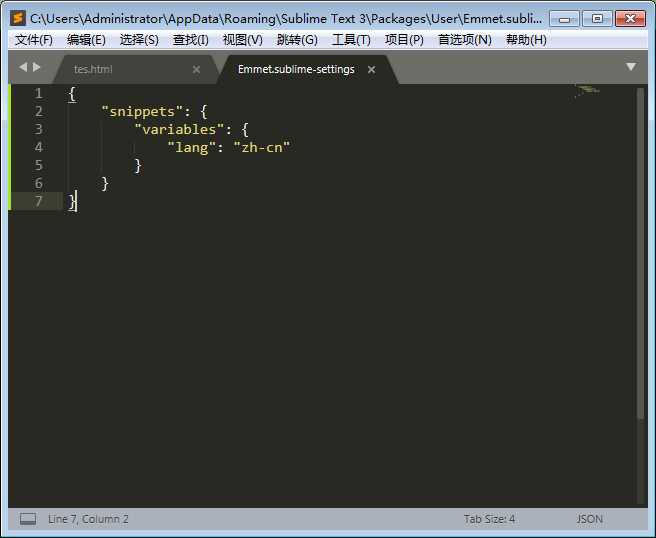Click the vertical scrollbar

pos(641,253)
